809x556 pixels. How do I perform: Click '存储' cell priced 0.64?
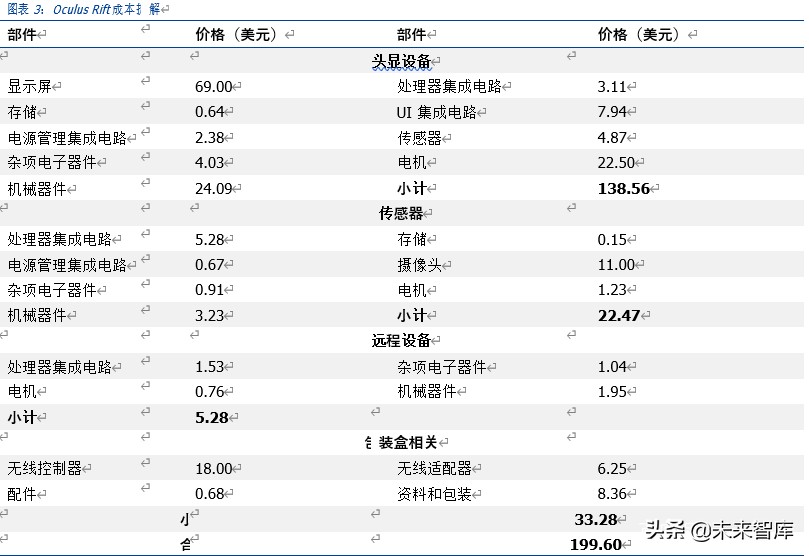click(22, 112)
